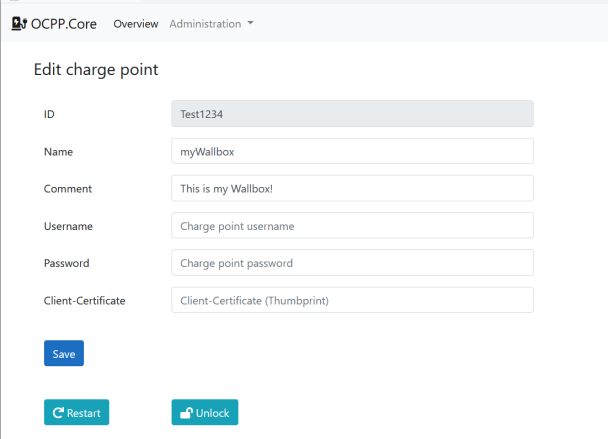Click the Edit charge point heading
Image resolution: width=608 pixels, height=439 pixels.
tap(96, 70)
